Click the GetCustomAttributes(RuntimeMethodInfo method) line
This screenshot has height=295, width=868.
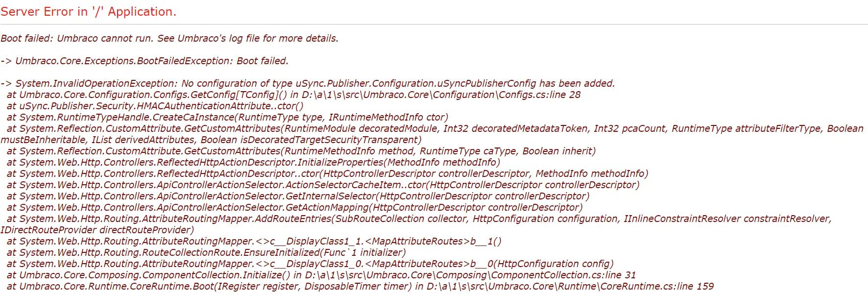[301, 151]
